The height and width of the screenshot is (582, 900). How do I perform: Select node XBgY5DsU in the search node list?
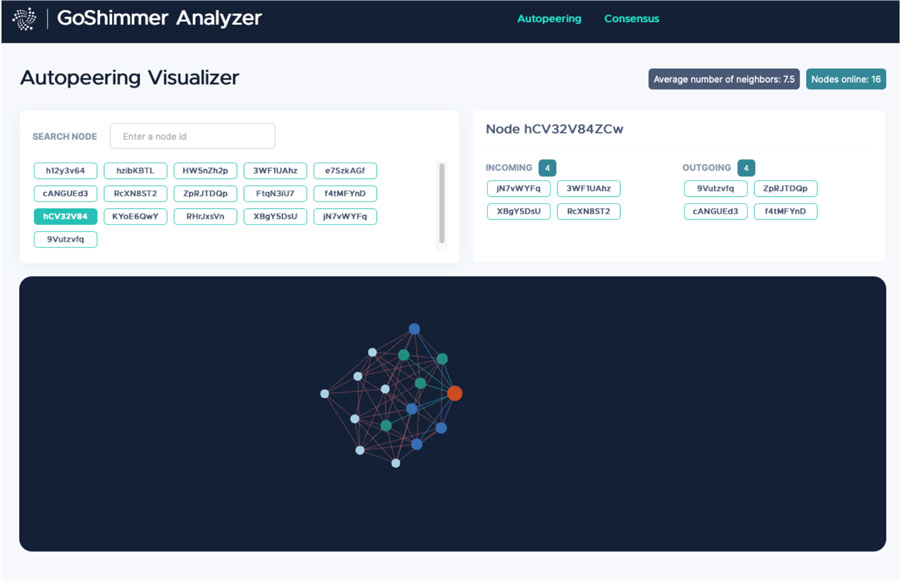(276, 216)
